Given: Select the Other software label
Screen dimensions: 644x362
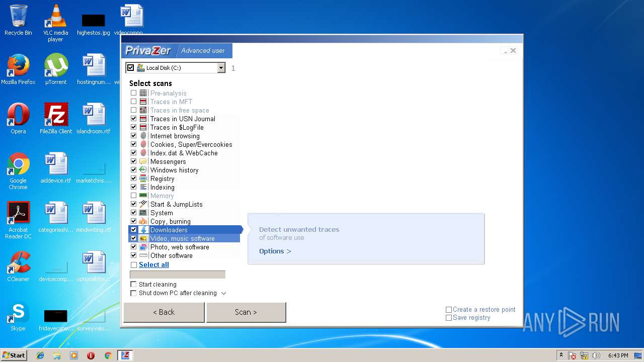Looking at the screenshot, I should [x=172, y=255].
